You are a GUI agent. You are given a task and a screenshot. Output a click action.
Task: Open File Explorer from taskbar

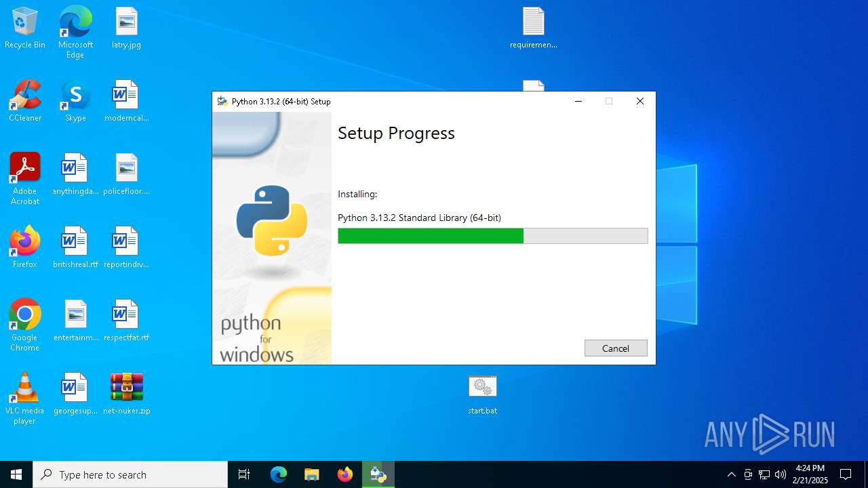[x=312, y=474]
